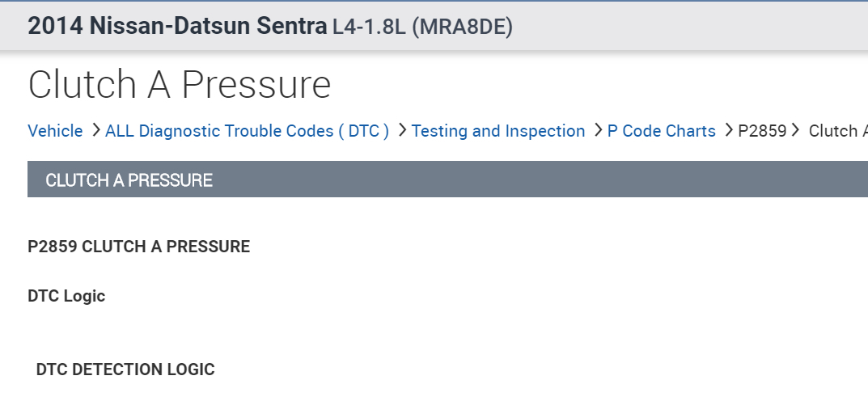Click the Vehicle breadcrumb link
Viewport: 868px width, 418px height.
(x=55, y=131)
